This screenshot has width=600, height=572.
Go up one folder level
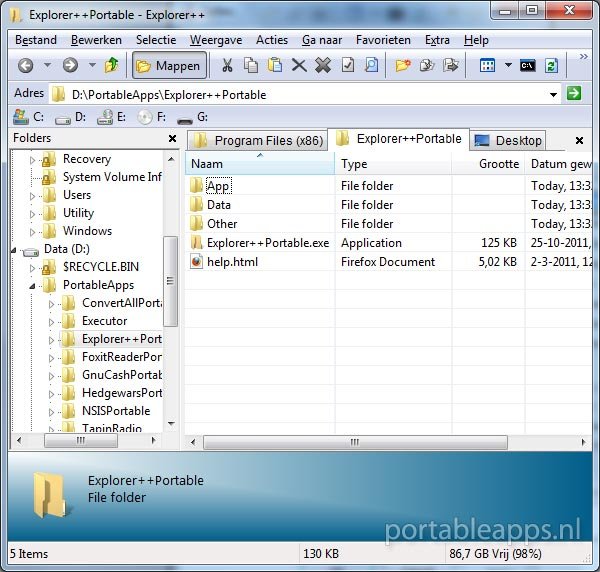coord(111,65)
